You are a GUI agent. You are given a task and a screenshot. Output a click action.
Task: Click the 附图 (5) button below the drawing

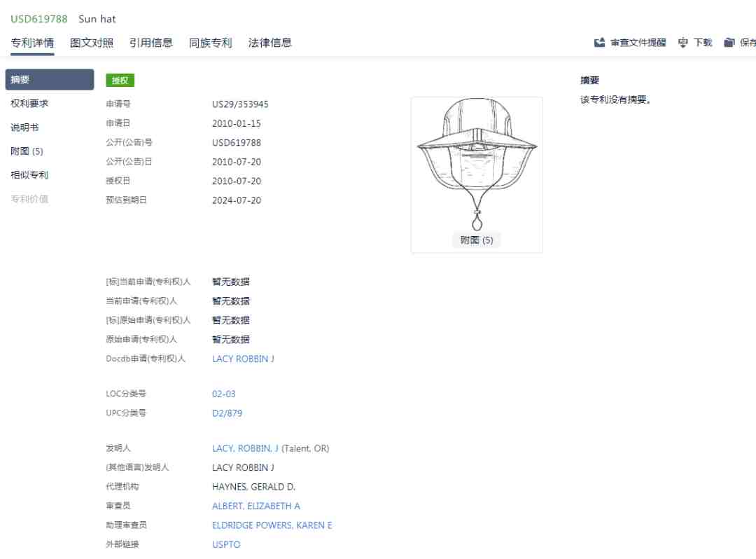(x=477, y=240)
